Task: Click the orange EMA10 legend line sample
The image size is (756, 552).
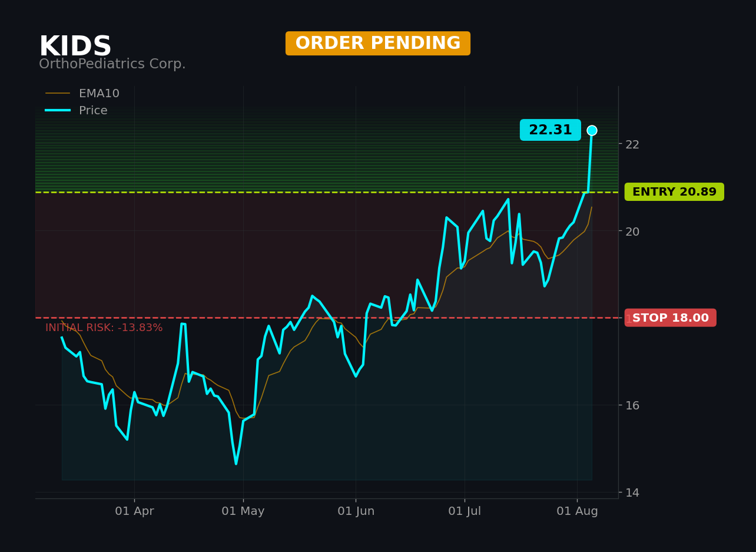Action: pyautogui.click(x=58, y=94)
